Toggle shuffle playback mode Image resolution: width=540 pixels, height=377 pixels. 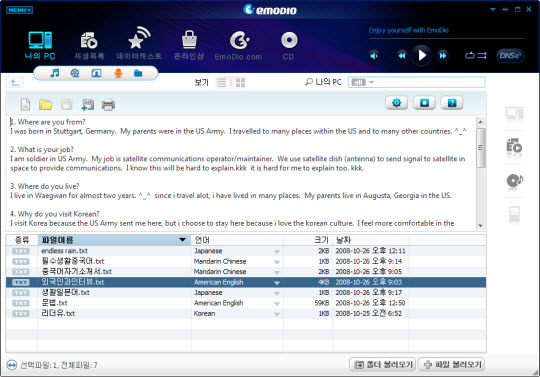tap(482, 55)
